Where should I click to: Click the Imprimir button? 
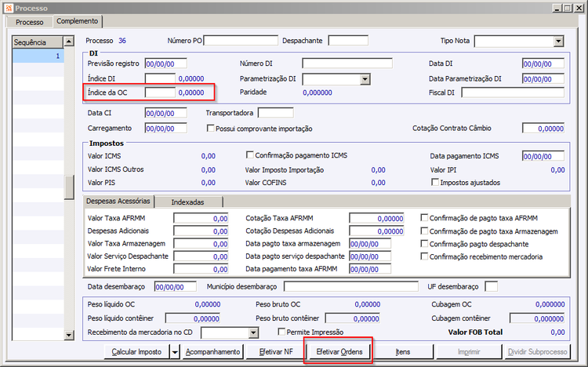tap(469, 351)
